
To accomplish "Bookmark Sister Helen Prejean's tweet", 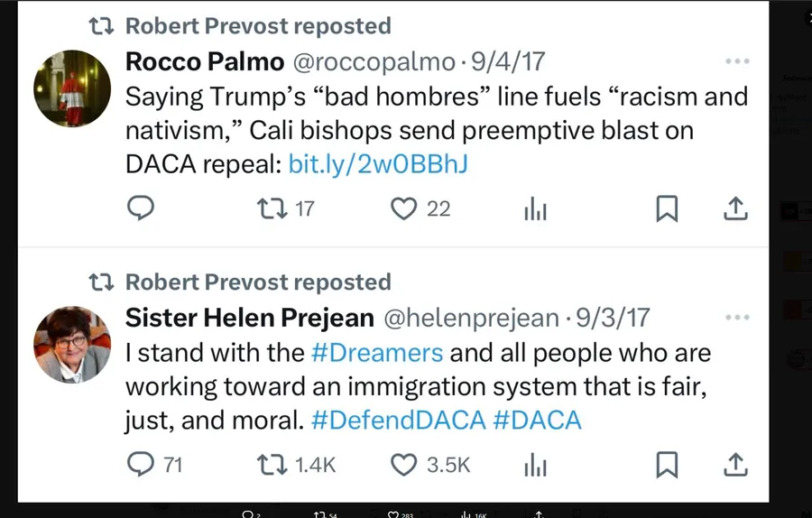I will click(667, 465).
